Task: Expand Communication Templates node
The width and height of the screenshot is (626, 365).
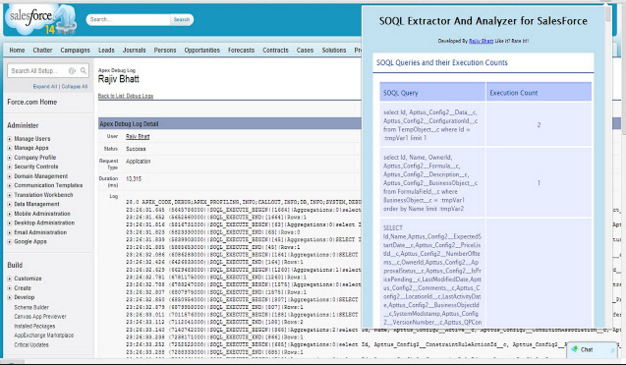Action: point(10,185)
